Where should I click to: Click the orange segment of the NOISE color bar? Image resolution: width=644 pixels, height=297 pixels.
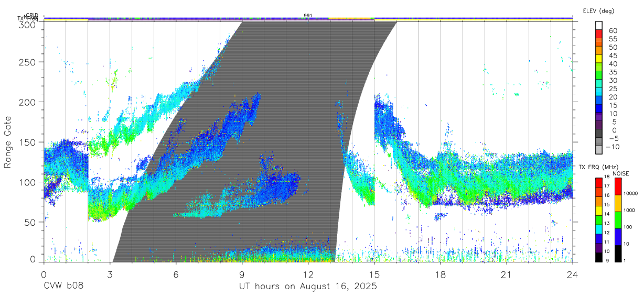pos(617,203)
